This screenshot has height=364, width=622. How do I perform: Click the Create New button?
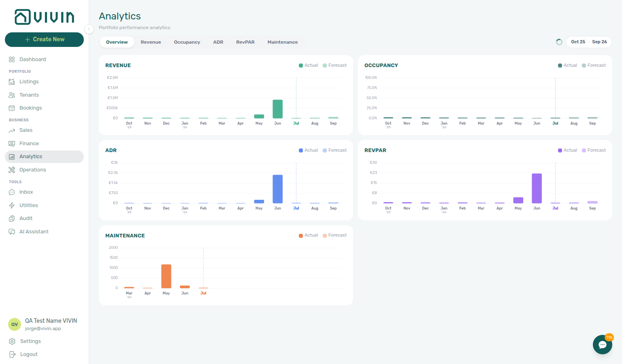click(44, 39)
